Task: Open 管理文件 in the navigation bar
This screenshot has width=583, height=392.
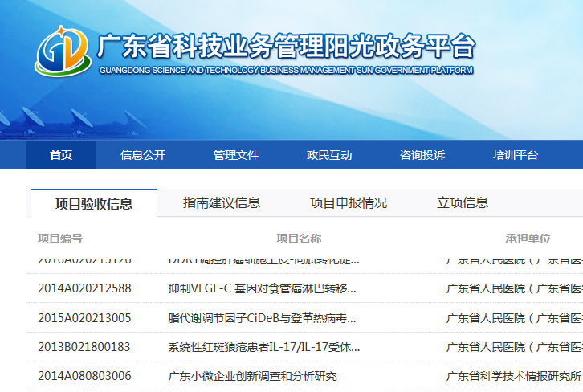Action: coord(236,155)
